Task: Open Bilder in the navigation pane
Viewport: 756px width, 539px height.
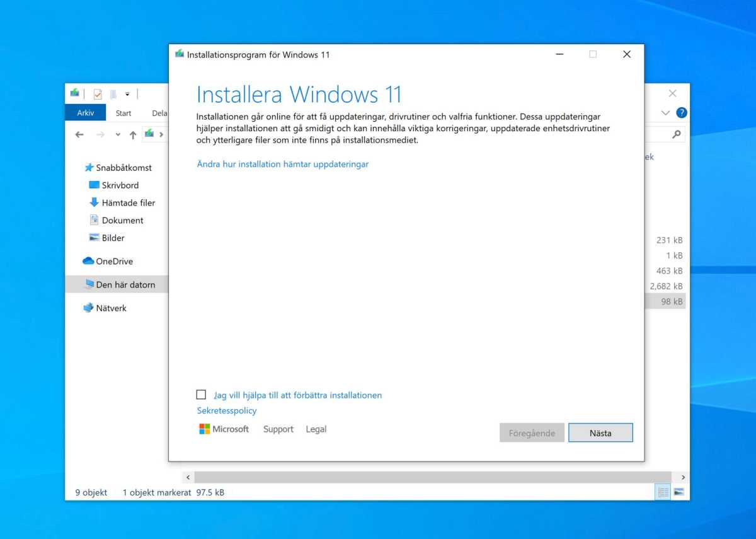Action: [x=107, y=238]
